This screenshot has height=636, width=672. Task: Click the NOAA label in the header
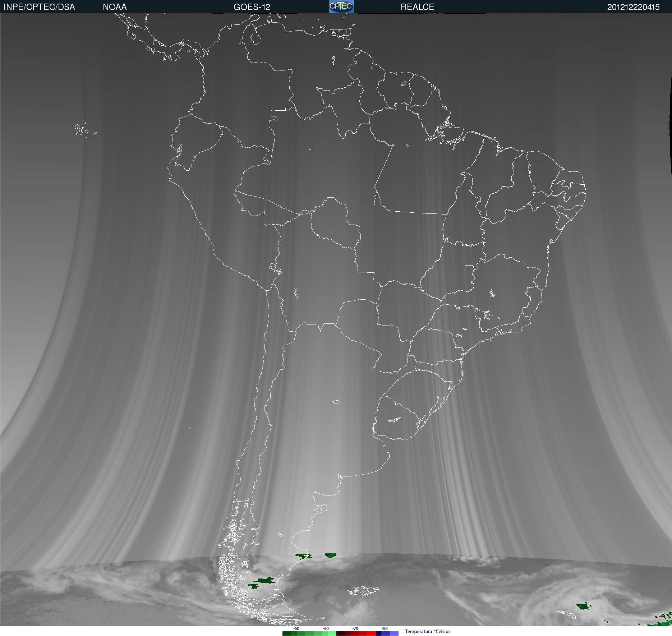pyautogui.click(x=115, y=7)
